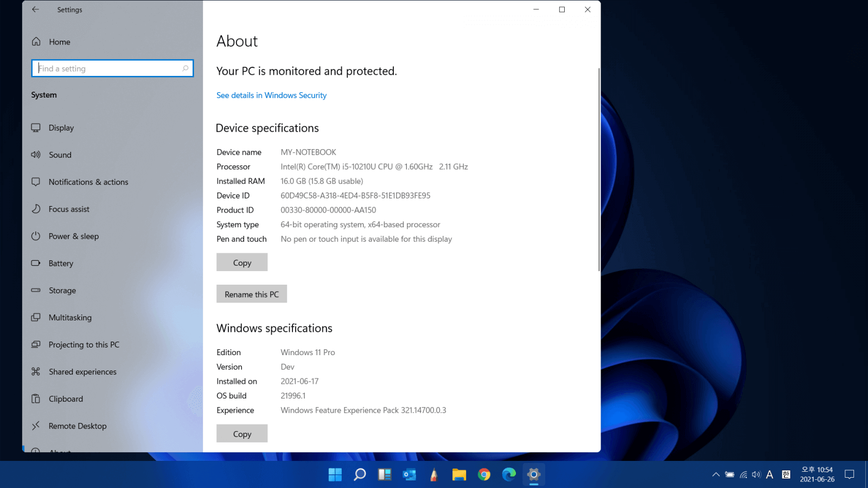Viewport: 868px width, 488px height.
Task: Click the Device ID value
Action: click(355, 196)
